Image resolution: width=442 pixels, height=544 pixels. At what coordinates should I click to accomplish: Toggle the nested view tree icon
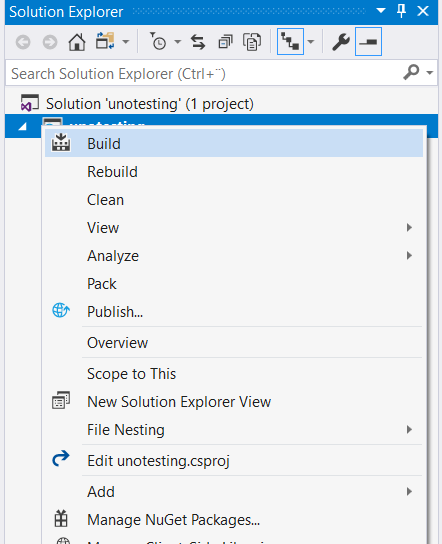tap(290, 42)
